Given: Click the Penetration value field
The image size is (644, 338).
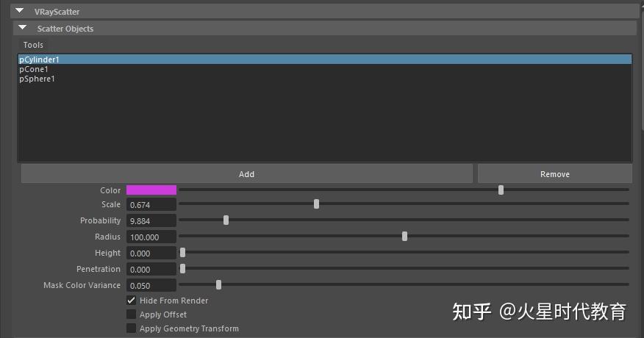Looking at the screenshot, I should click(x=151, y=269).
